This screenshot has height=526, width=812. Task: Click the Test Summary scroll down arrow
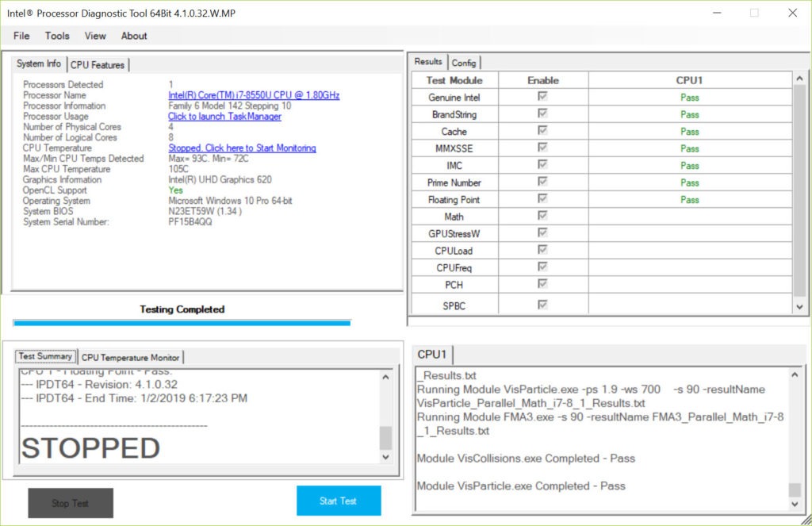click(385, 457)
